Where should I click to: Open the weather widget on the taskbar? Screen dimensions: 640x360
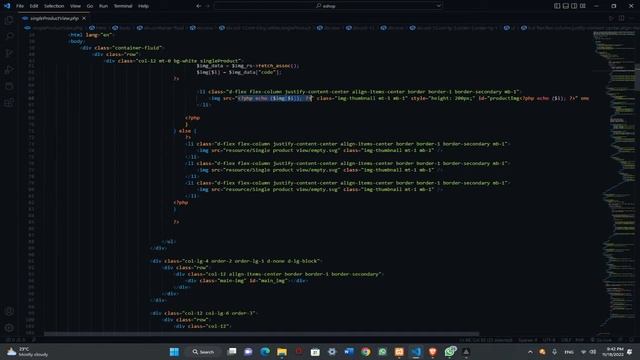27,352
